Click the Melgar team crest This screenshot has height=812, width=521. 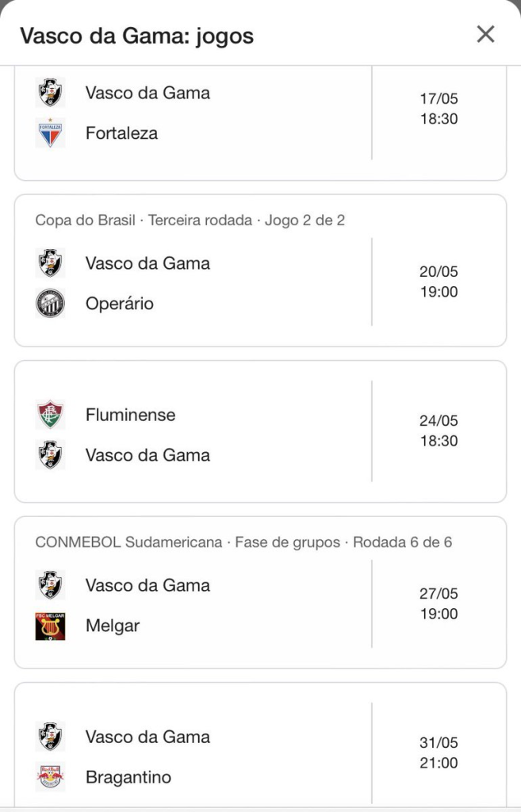[x=51, y=626]
